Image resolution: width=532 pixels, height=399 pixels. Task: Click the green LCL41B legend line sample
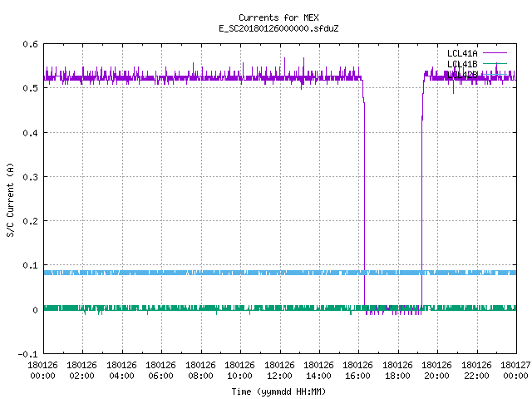[495, 64]
